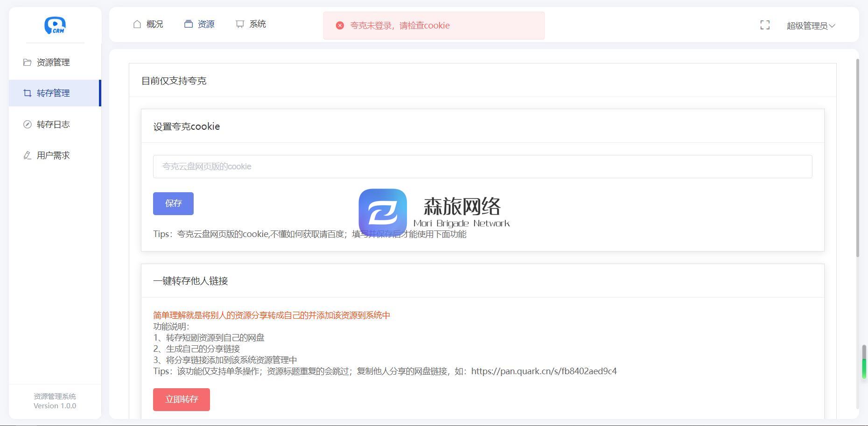Click the 一键转存他人链接 heading

coord(190,281)
